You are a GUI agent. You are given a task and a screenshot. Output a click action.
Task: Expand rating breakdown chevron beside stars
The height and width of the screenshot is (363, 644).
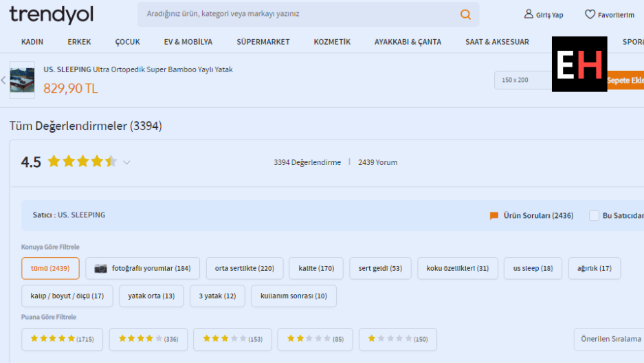coord(126,163)
